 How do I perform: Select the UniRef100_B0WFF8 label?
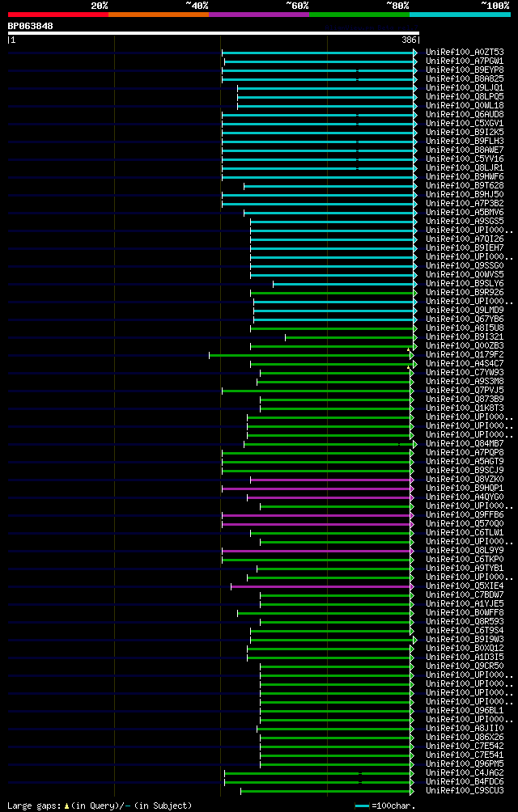[465, 612]
